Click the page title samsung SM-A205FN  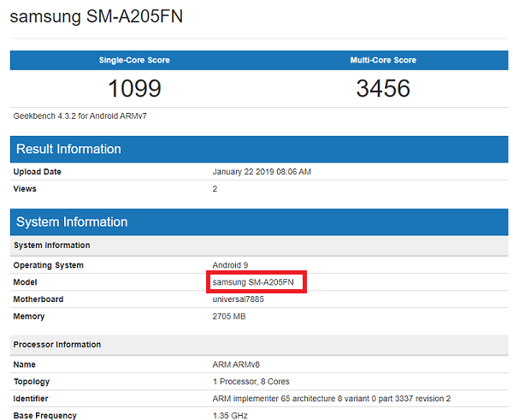tap(96, 16)
